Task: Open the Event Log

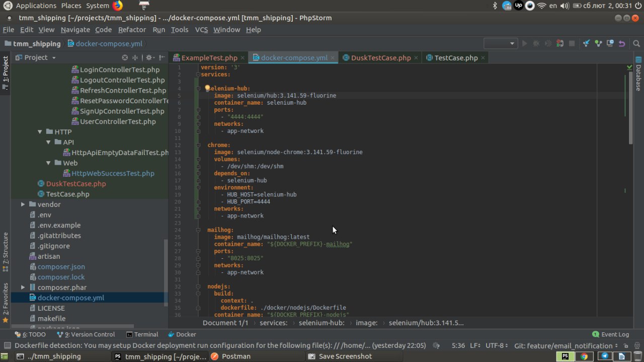Action: click(611, 334)
